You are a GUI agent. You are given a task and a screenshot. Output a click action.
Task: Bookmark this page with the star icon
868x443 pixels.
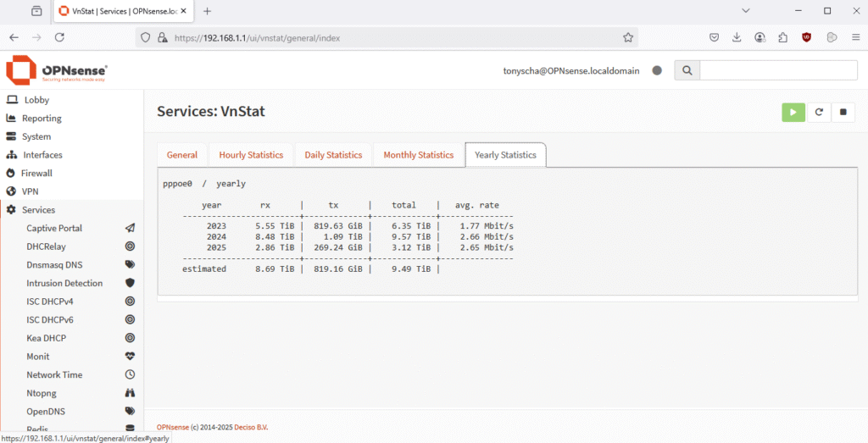[x=628, y=37]
